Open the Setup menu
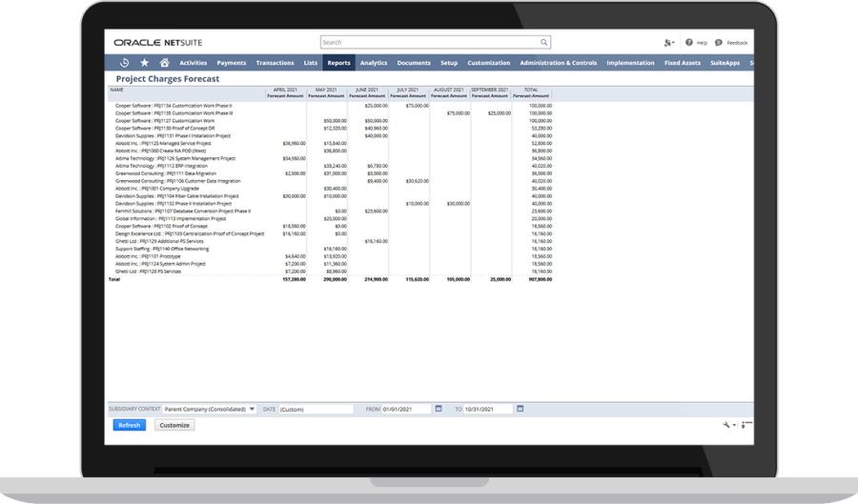858x504 pixels. point(449,63)
